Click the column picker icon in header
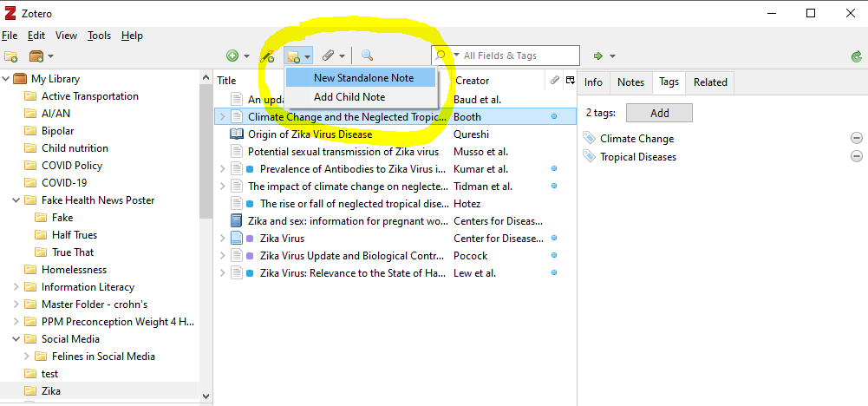Screen dimensions: 868x406 pos(570,81)
